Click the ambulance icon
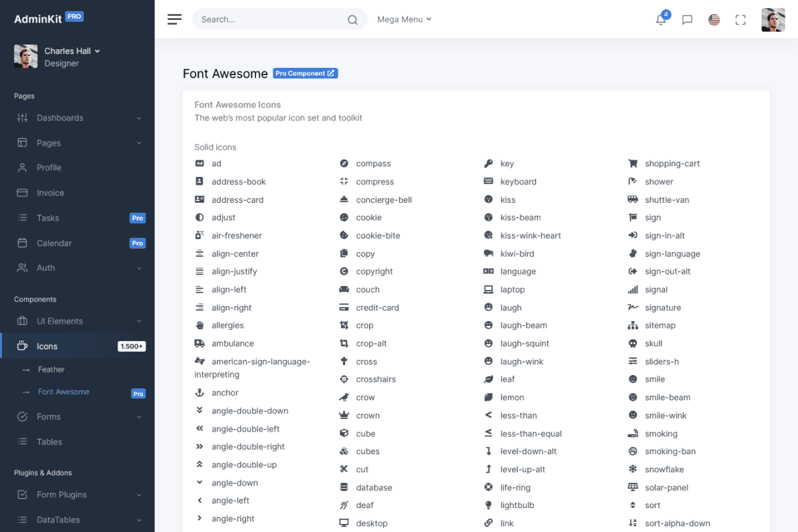 [199, 344]
